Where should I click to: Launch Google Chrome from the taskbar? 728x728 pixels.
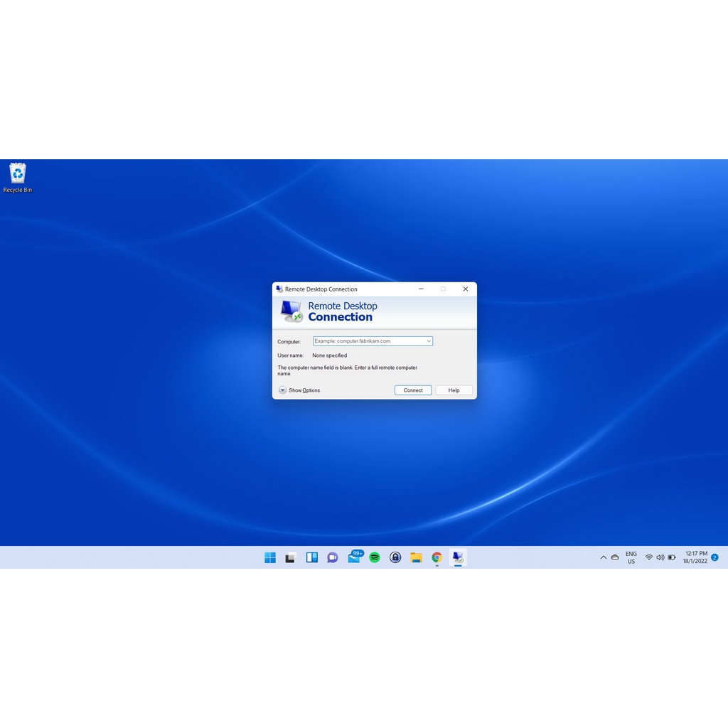coord(437,557)
